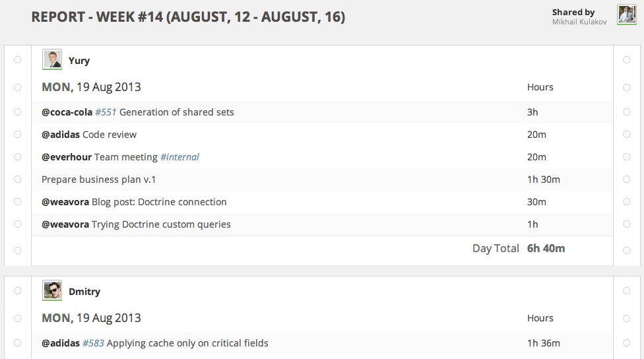
Task: Select right radio button for Code review row
Action: [626, 135]
